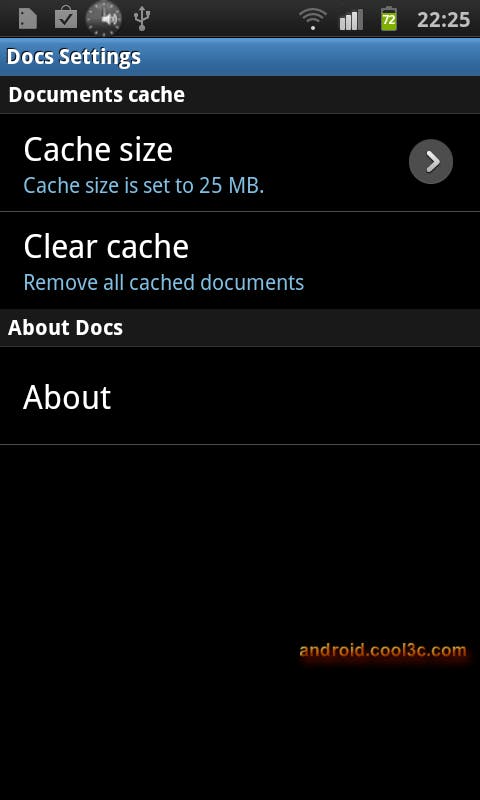The width and height of the screenshot is (480, 800).
Task: Tap the Documents cache section header
Action: (240, 95)
